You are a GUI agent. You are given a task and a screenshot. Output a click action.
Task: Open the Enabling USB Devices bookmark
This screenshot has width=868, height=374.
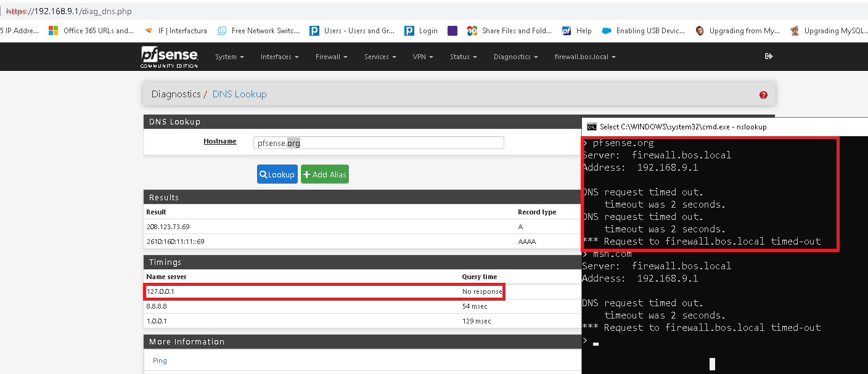point(644,30)
